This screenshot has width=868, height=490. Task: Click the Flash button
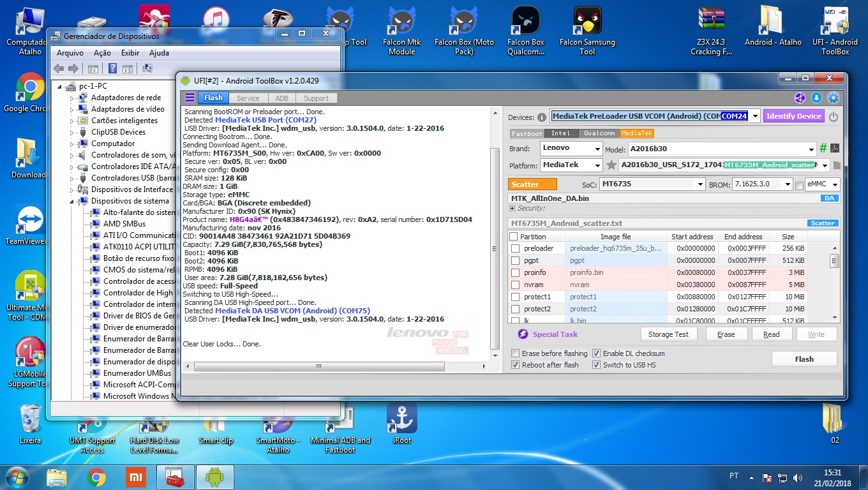click(804, 359)
